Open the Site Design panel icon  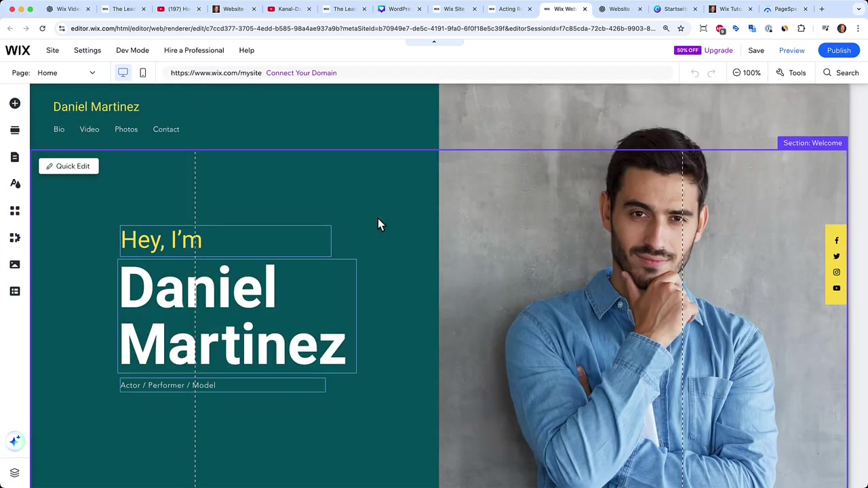[x=15, y=184]
